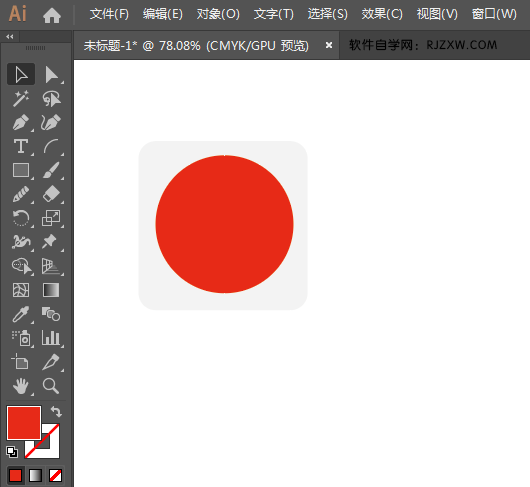The height and width of the screenshot is (487, 530).
Task: Reset to default fill and stroke
Action: coord(12,452)
